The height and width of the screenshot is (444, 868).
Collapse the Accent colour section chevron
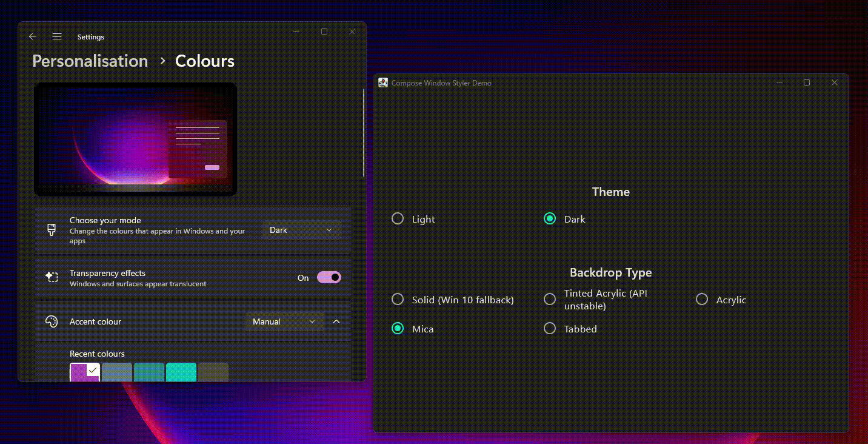tap(336, 321)
